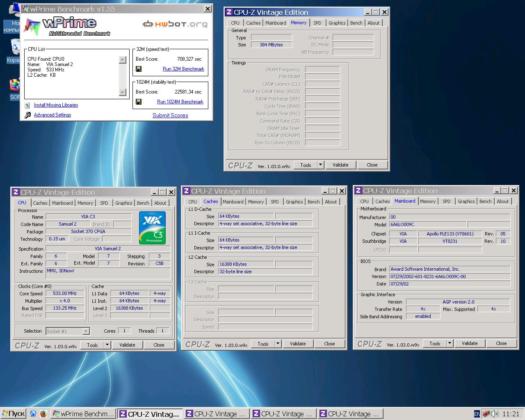
Task: Launch Firefox from the quick launch bar
Action: click(43, 414)
